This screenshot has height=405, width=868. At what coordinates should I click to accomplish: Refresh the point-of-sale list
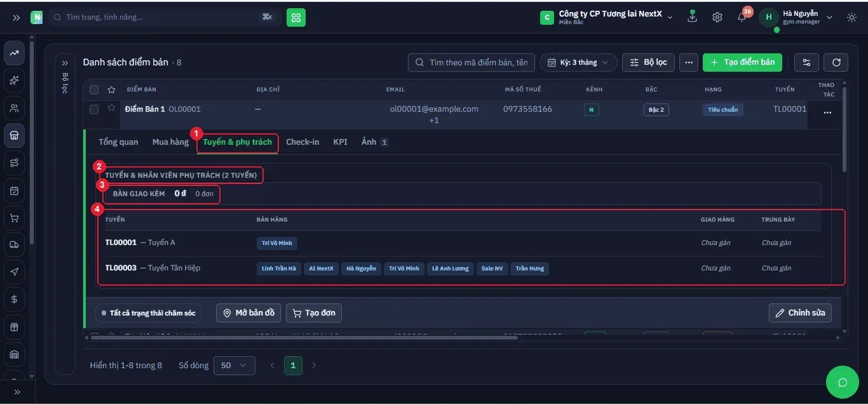tap(836, 62)
